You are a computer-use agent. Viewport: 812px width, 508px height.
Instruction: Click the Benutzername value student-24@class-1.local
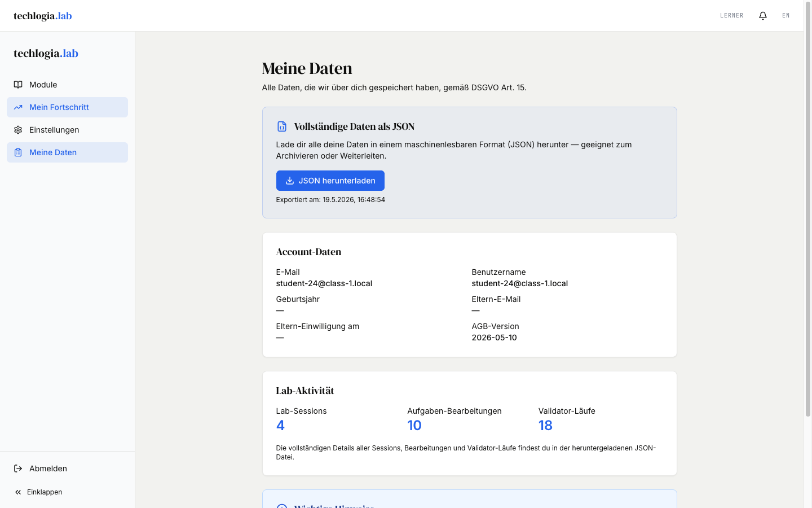520,283
